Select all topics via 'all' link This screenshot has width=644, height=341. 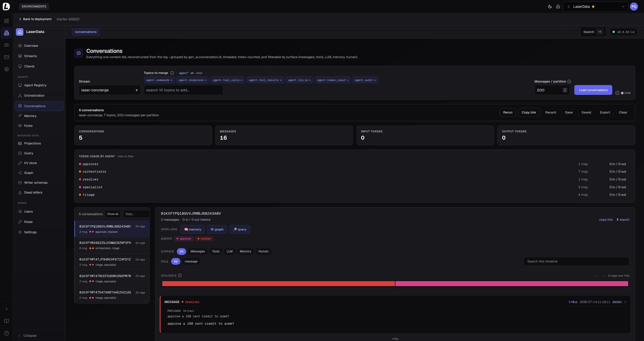click(x=192, y=73)
